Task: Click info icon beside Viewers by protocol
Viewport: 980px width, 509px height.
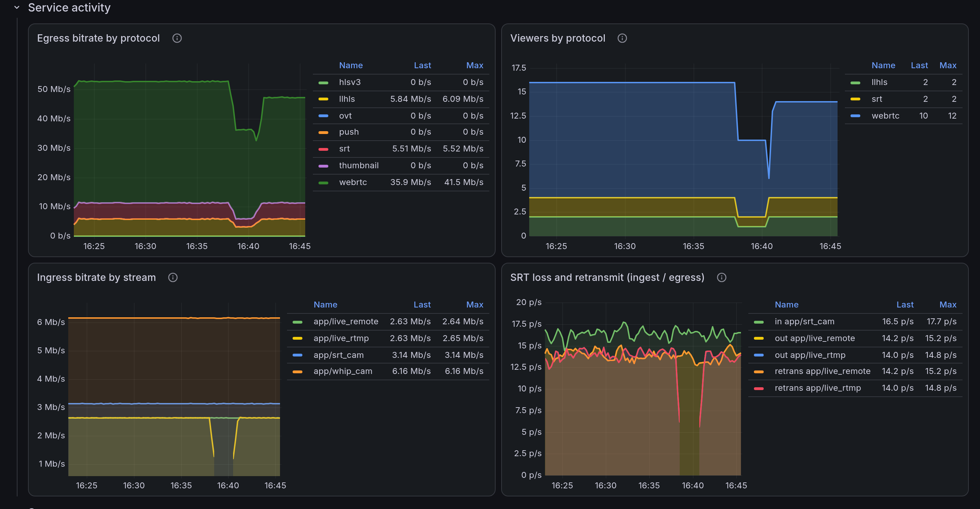Action: (622, 38)
